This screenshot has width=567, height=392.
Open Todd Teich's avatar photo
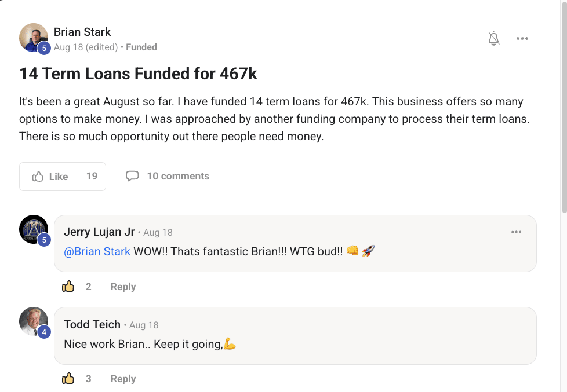(33, 321)
